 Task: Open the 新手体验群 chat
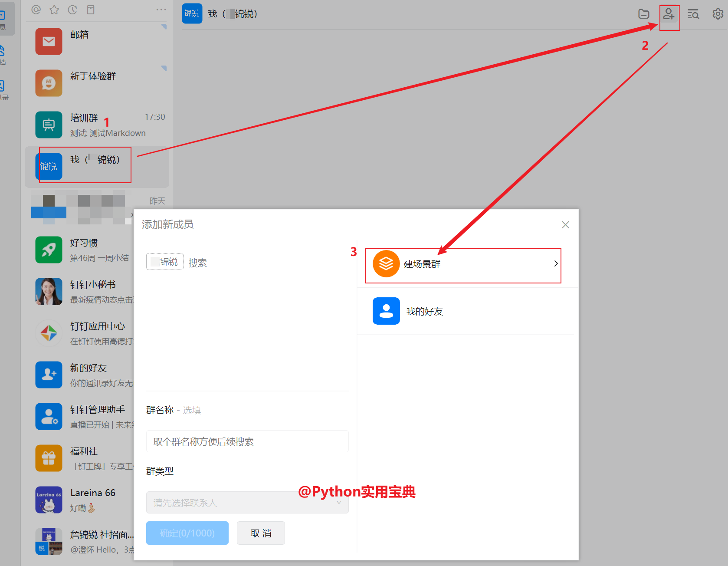pos(97,83)
